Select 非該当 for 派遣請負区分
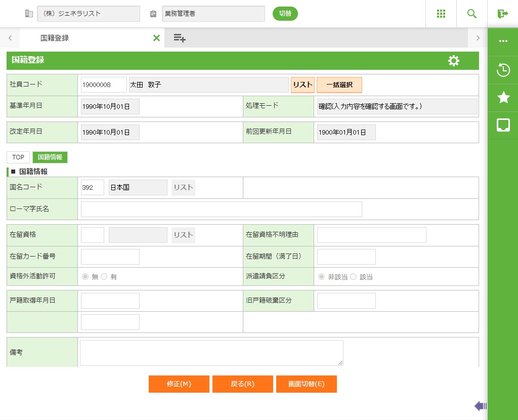 point(321,277)
